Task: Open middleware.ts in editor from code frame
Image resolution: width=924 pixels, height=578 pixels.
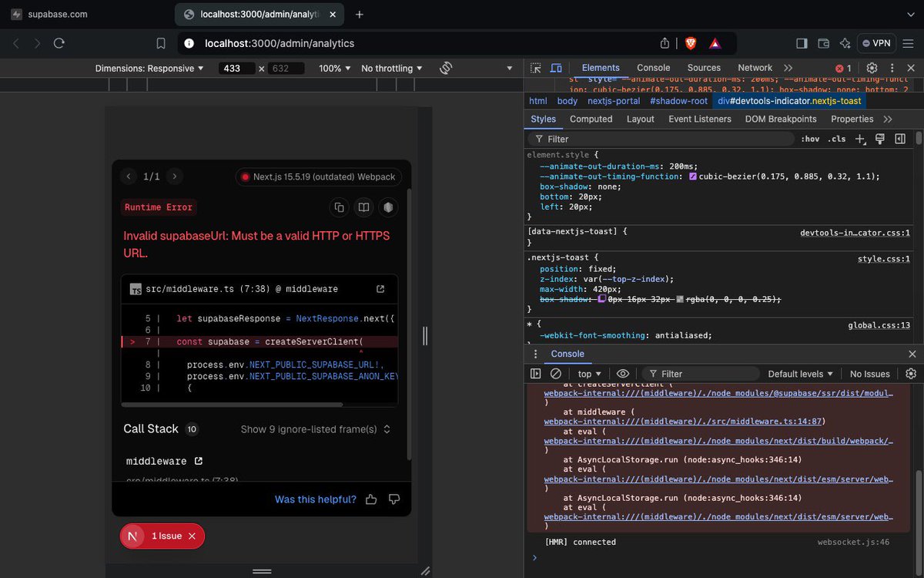Action: [x=380, y=289]
